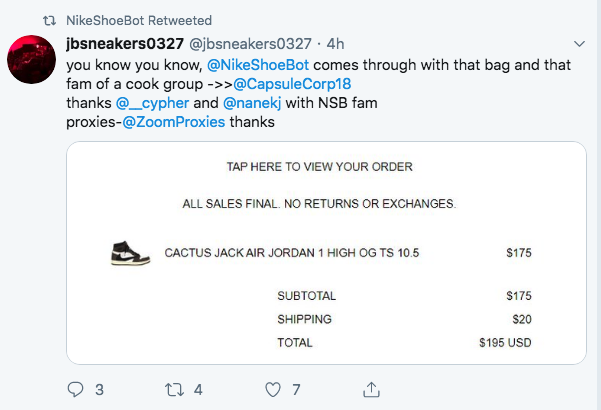Screen dimensions: 601x410
Task: Open the share tweet icon
Action: tap(371, 389)
